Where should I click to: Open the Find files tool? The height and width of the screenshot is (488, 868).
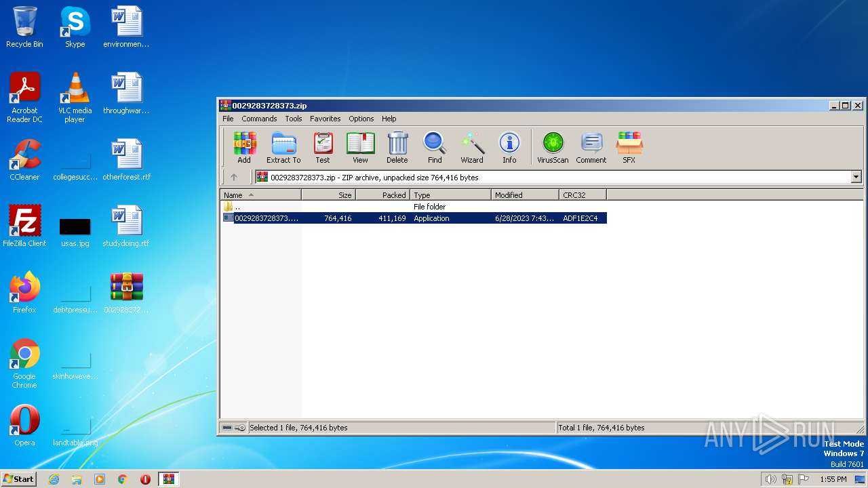point(435,148)
